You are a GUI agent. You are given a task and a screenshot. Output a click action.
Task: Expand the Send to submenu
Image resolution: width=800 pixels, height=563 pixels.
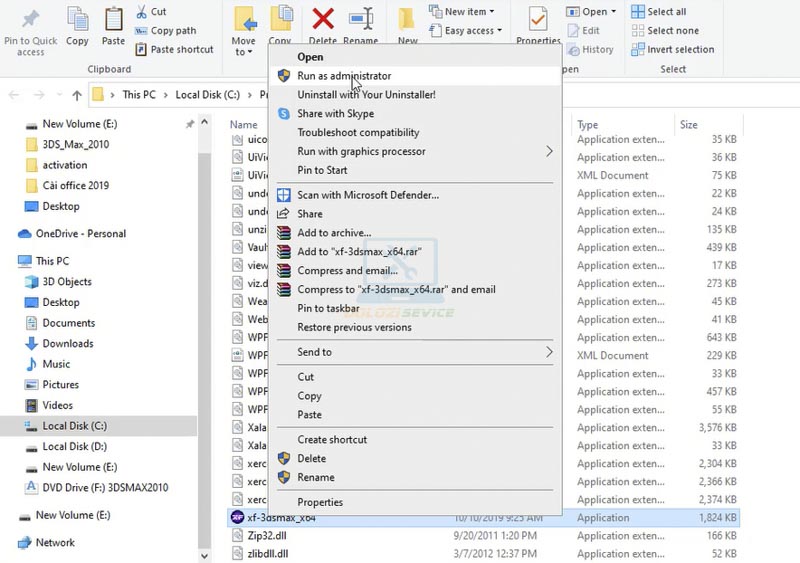pos(415,352)
